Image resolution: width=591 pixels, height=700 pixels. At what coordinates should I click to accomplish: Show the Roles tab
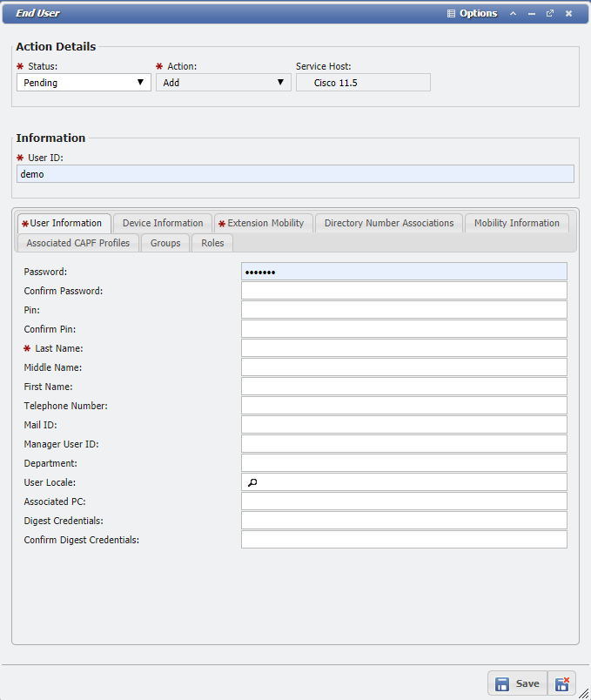click(212, 243)
